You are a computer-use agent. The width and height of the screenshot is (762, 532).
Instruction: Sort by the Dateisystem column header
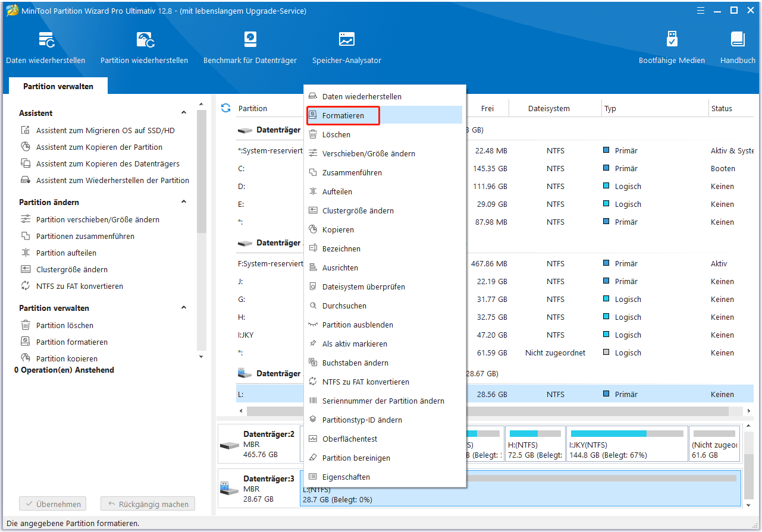click(548, 108)
